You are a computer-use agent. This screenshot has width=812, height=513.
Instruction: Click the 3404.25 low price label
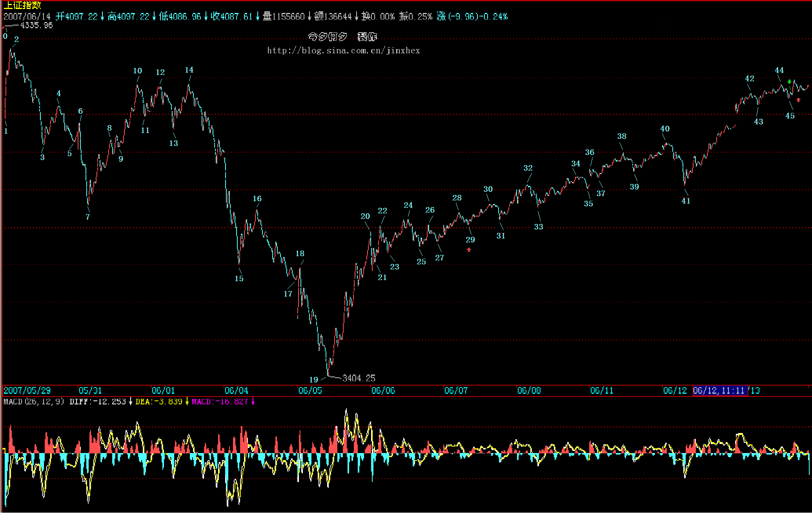pyautogui.click(x=359, y=378)
